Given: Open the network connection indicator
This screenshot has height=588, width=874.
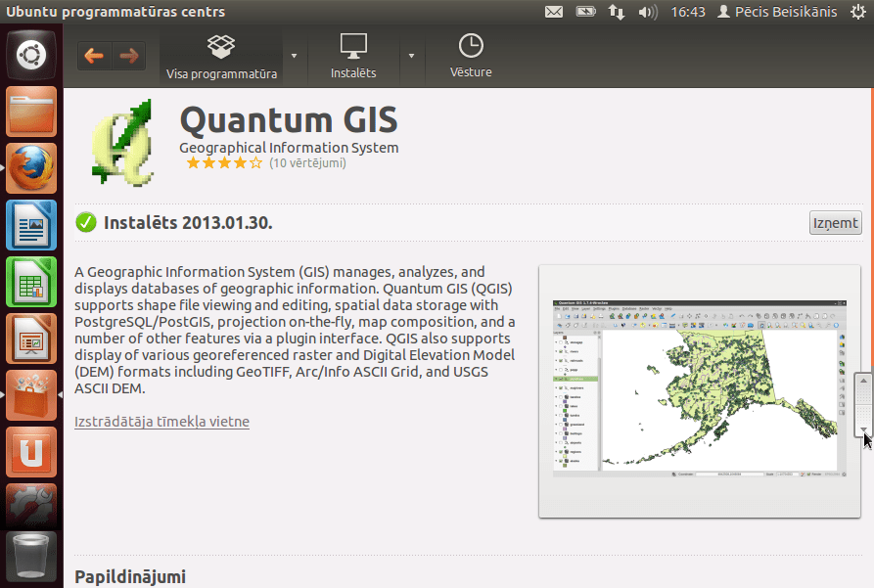Looking at the screenshot, I should [x=617, y=12].
